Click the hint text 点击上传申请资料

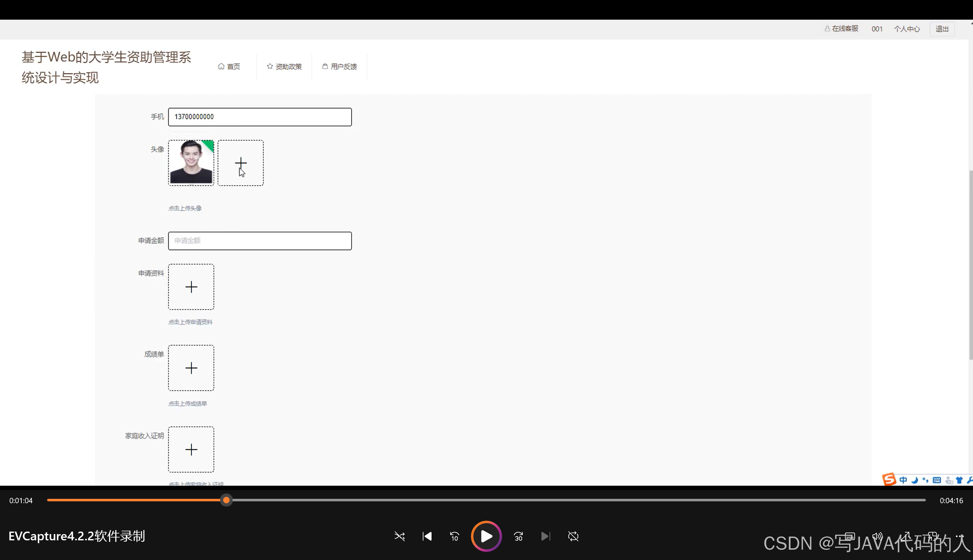click(x=190, y=322)
